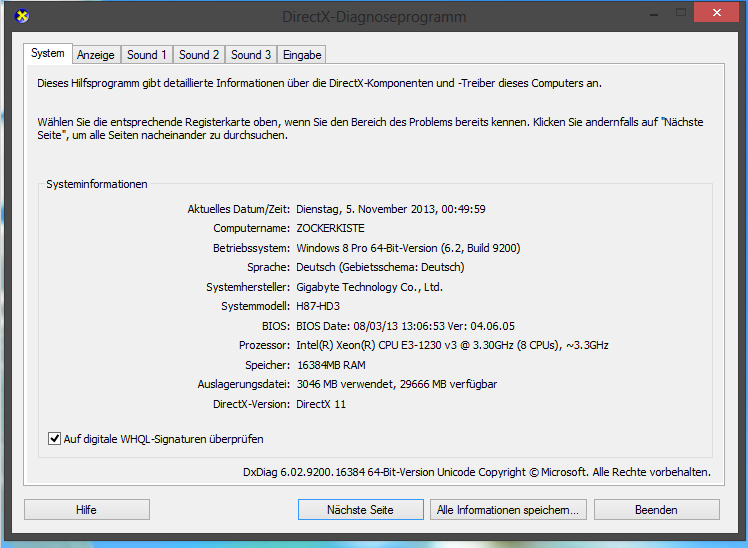The height and width of the screenshot is (548, 748).
Task: Click the Systemmodell label
Action: pyautogui.click(x=255, y=306)
